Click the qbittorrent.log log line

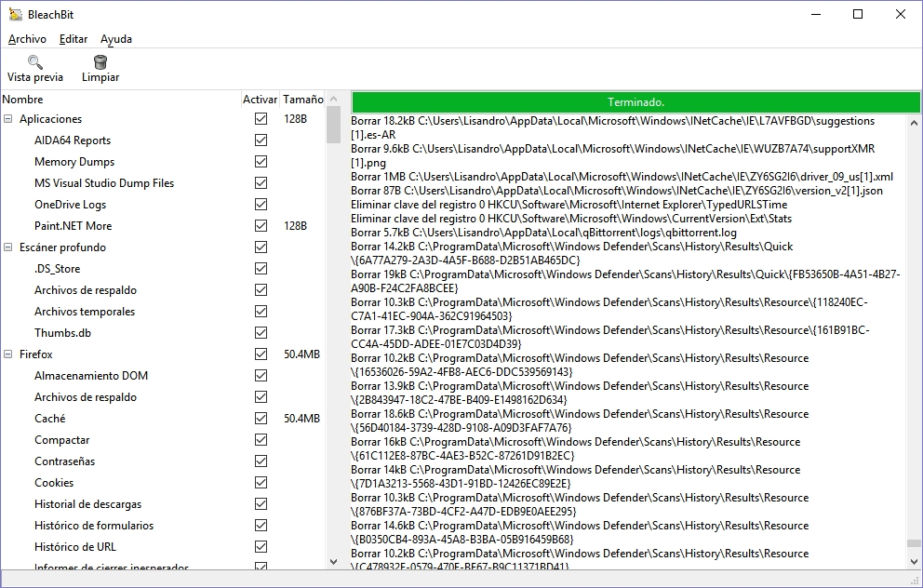point(544,233)
